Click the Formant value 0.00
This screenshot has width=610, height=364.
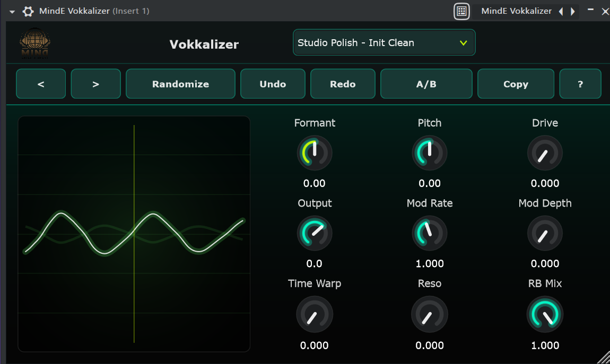point(315,183)
